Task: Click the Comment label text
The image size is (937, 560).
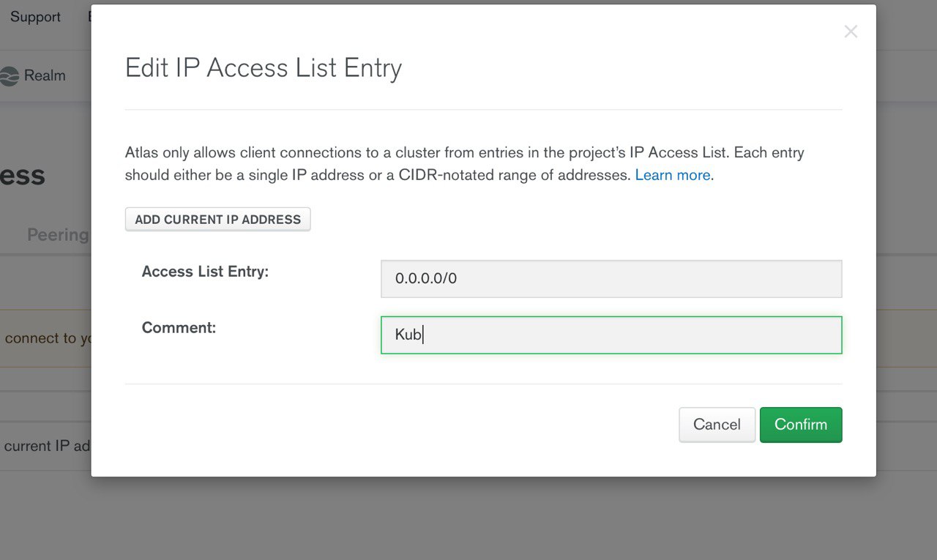Action: (x=179, y=328)
